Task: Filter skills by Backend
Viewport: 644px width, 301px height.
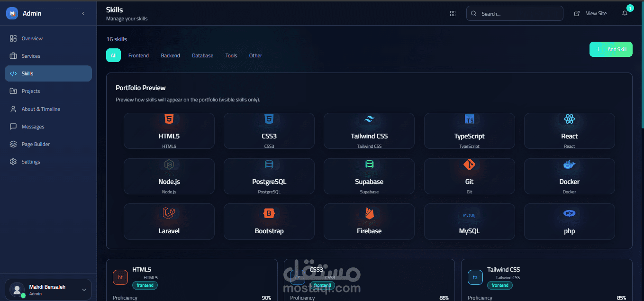Action: tap(170, 55)
